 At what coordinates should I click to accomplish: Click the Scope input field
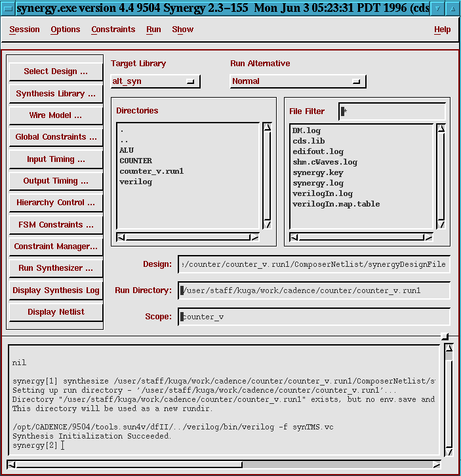point(313,317)
